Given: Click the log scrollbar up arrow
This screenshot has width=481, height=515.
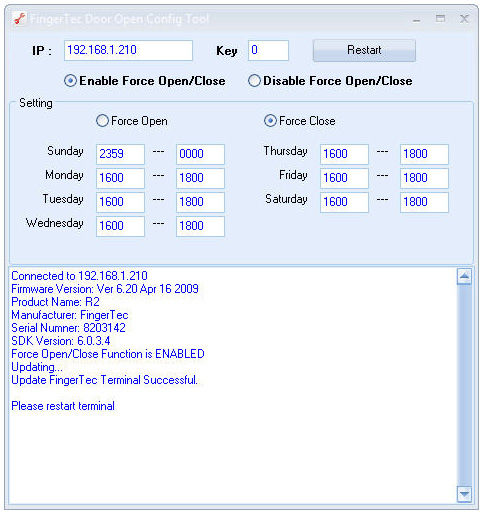Looking at the screenshot, I should coord(464,276).
